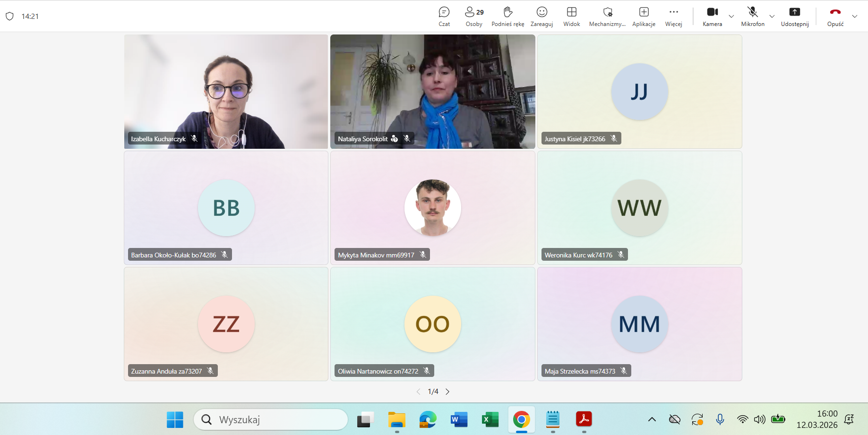868x435 pixels.
Task: Expand the Mikrofon options arrow
Action: [x=772, y=17]
